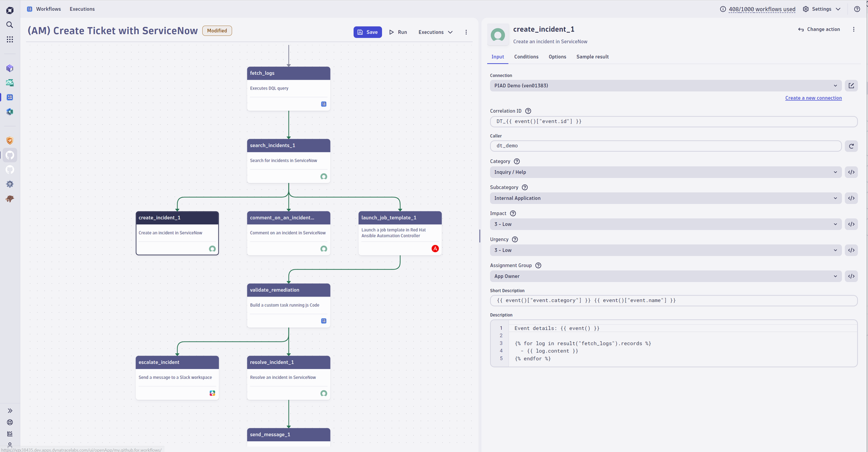
Task: Click 408/1000 workflows used link
Action: coord(762,9)
